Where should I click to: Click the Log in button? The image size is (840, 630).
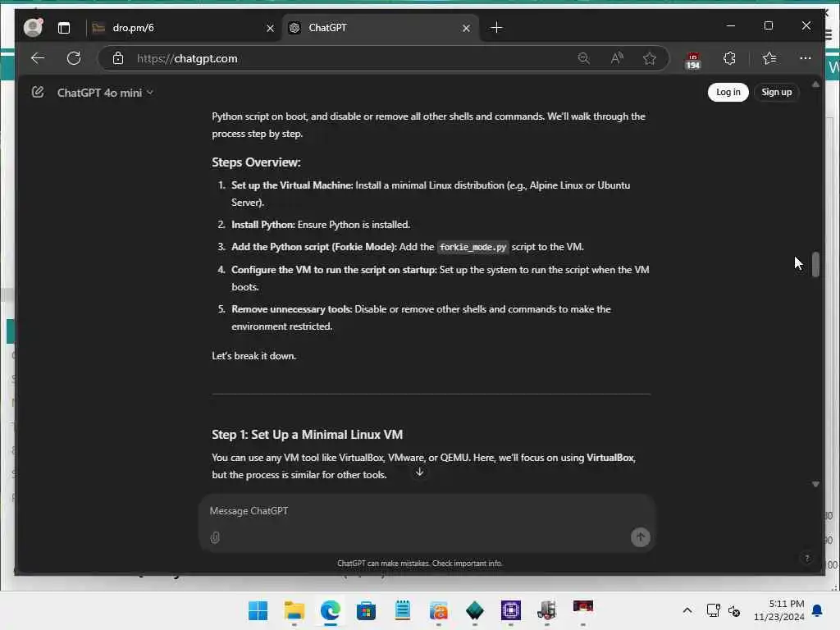[728, 92]
